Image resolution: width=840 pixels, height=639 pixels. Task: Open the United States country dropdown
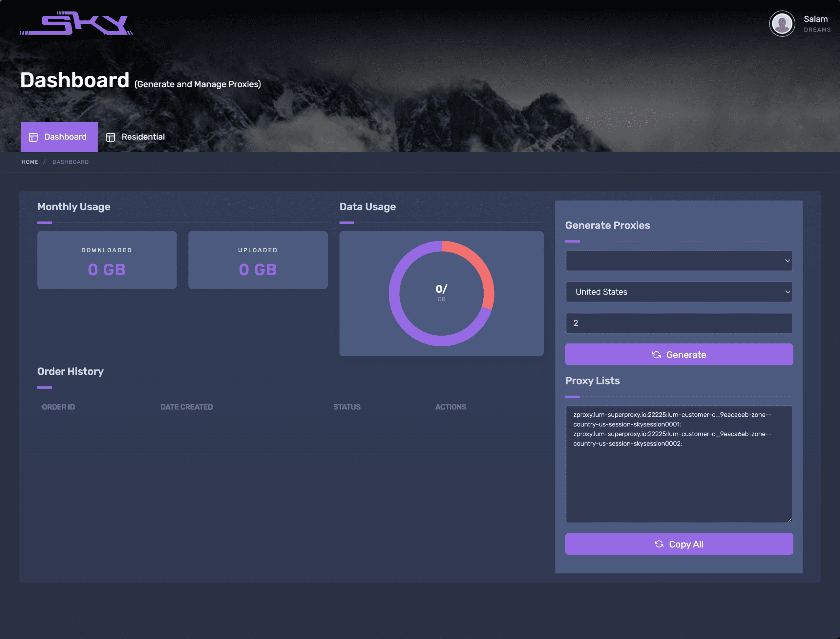pyautogui.click(x=679, y=292)
